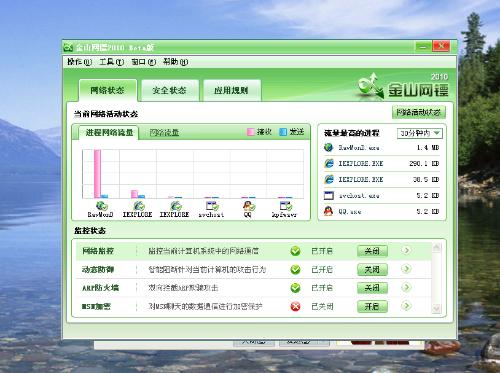Select the QQ.exe process name in the list
Image resolution: width=500 pixels, height=373 pixels.
click(350, 211)
